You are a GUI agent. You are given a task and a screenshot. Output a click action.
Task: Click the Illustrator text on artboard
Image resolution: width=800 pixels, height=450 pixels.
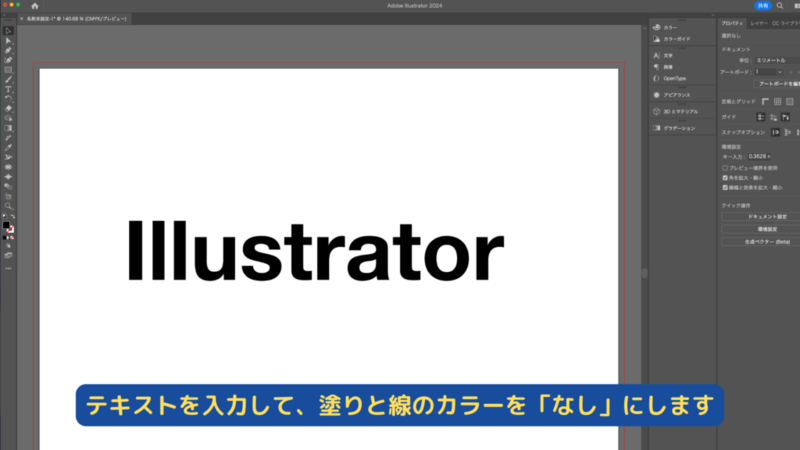point(315,250)
